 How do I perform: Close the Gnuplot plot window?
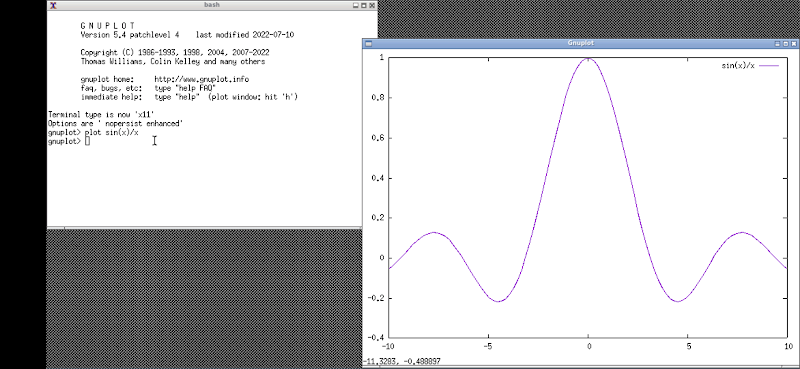793,44
